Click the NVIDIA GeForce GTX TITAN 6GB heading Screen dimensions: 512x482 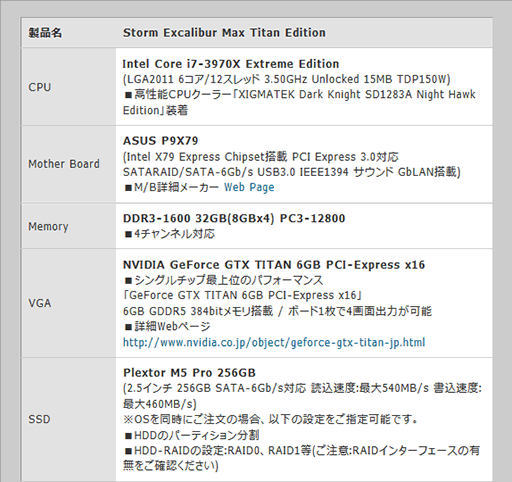coord(274,265)
